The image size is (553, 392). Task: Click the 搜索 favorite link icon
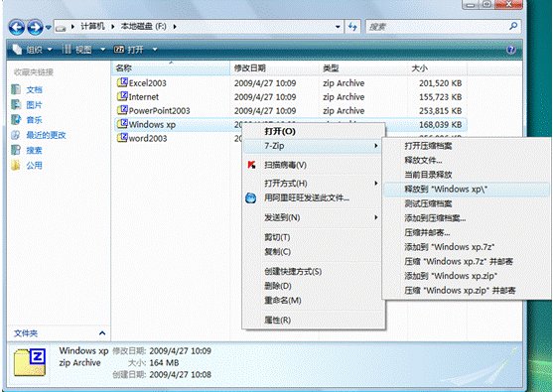tap(16, 150)
